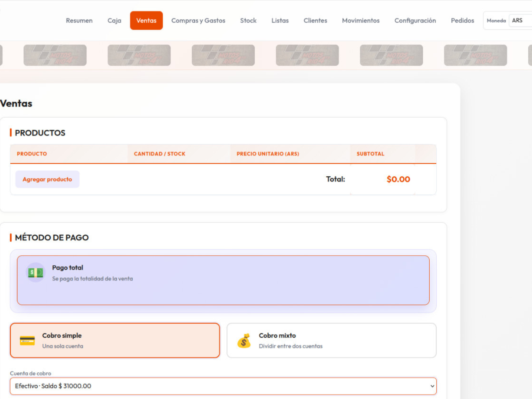Click the green cash bills icon
The width and height of the screenshot is (532, 399).
pos(35,273)
